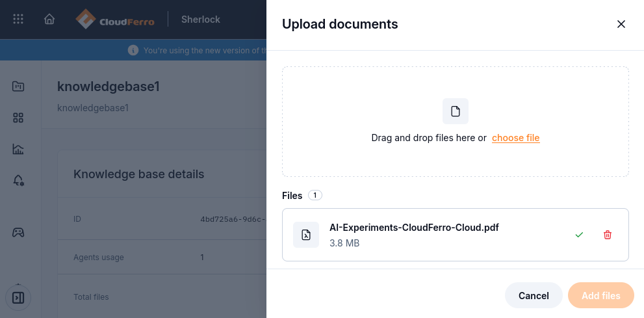
Task: Click the PDF file type icon
Action: coord(306,235)
